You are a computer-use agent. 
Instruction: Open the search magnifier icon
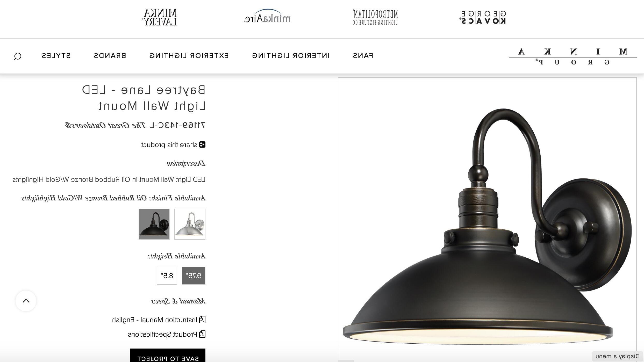[17, 56]
